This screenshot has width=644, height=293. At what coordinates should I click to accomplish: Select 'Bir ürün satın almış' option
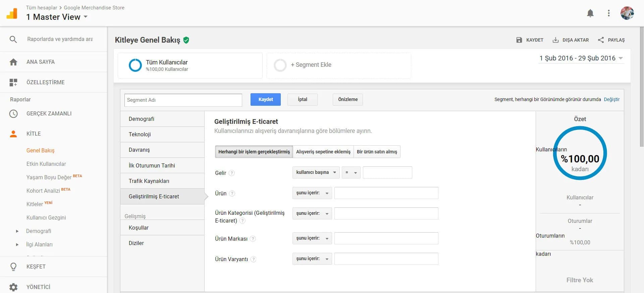(x=377, y=152)
